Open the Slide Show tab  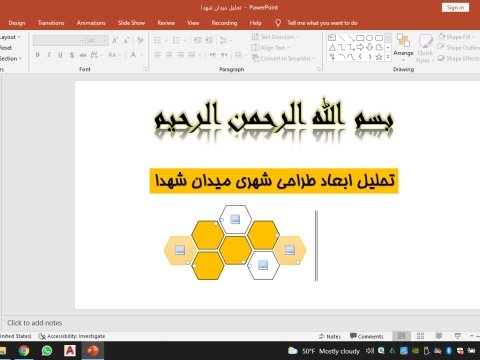pyautogui.click(x=131, y=23)
